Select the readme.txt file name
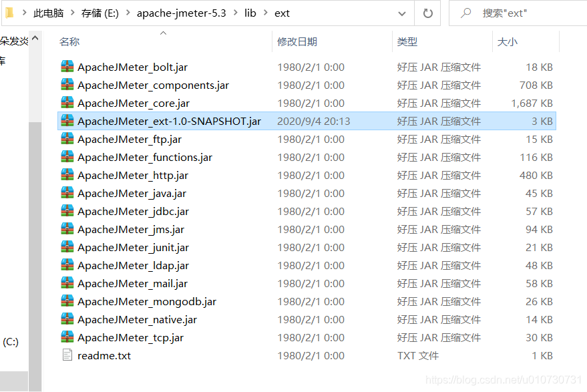Screen dimensions: 587x392 104,355
